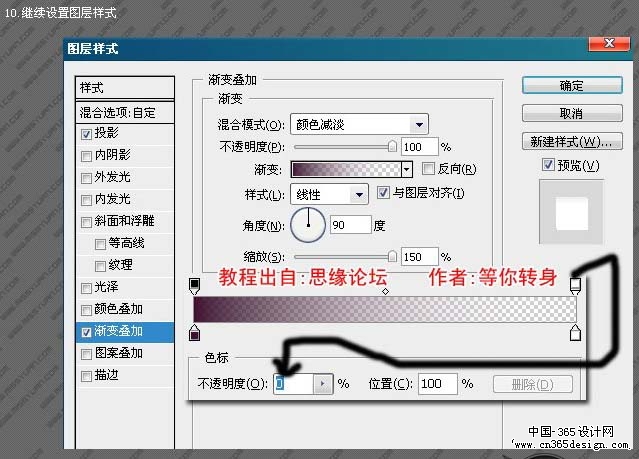The height and width of the screenshot is (459, 639).
Task: Click the 不透明度 opacity slider handle
Action: (392, 146)
